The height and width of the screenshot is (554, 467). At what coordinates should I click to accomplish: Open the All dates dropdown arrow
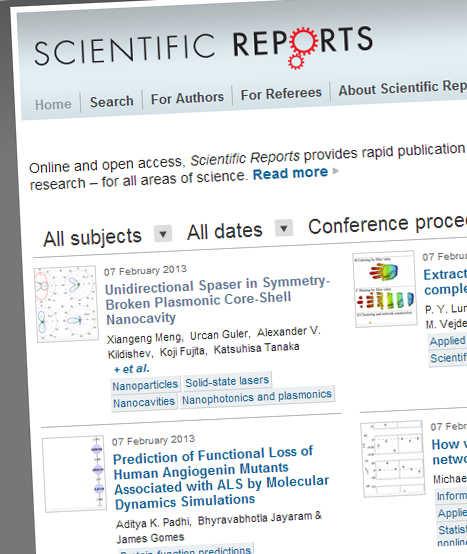pos(284,228)
